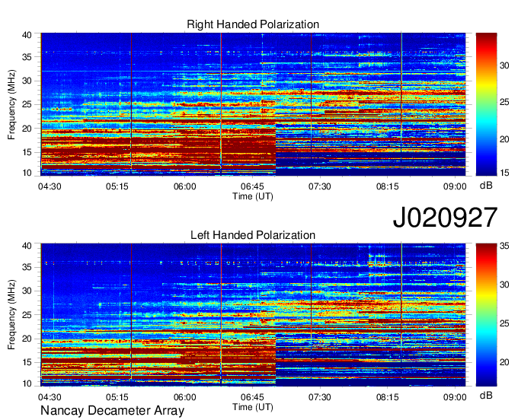Click the 15 dB value on Right Handed color bar
This screenshot has width=518, height=420.
(504, 173)
